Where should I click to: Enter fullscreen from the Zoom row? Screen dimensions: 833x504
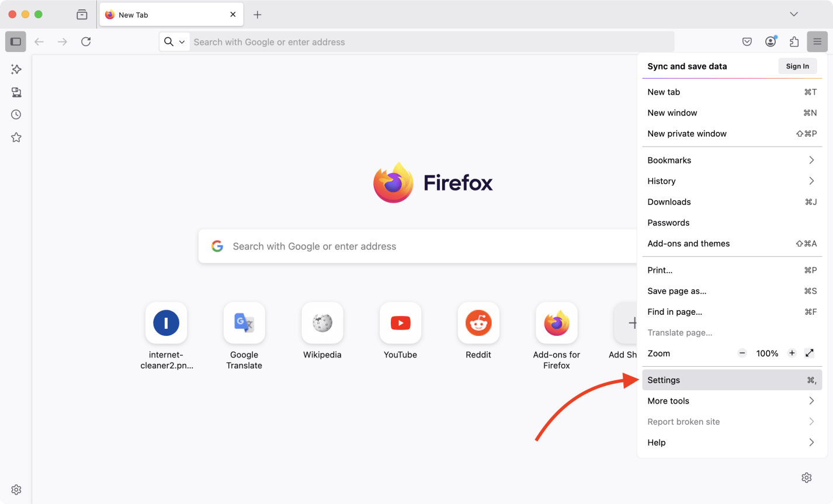pos(809,353)
